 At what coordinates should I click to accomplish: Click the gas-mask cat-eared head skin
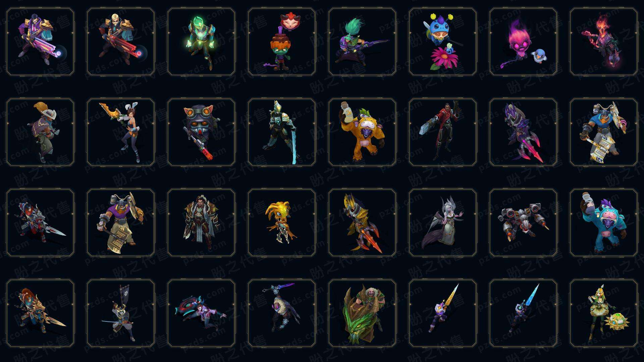tap(201, 132)
